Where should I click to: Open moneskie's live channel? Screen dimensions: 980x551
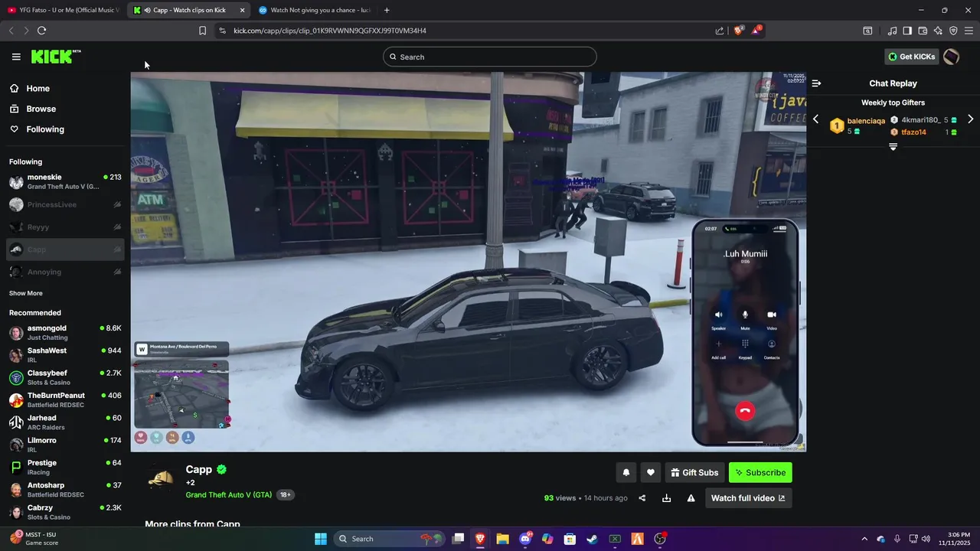65,182
